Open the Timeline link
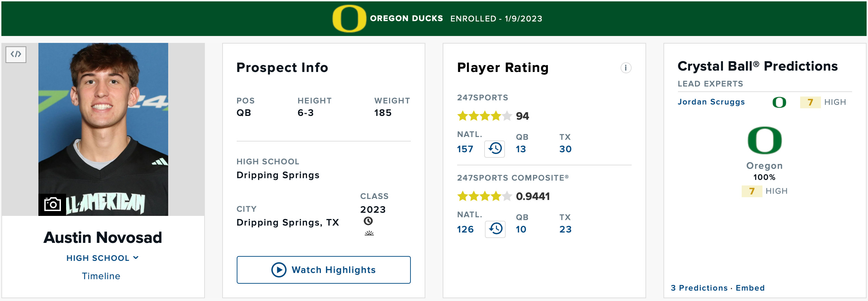868x301 pixels. pos(101,276)
